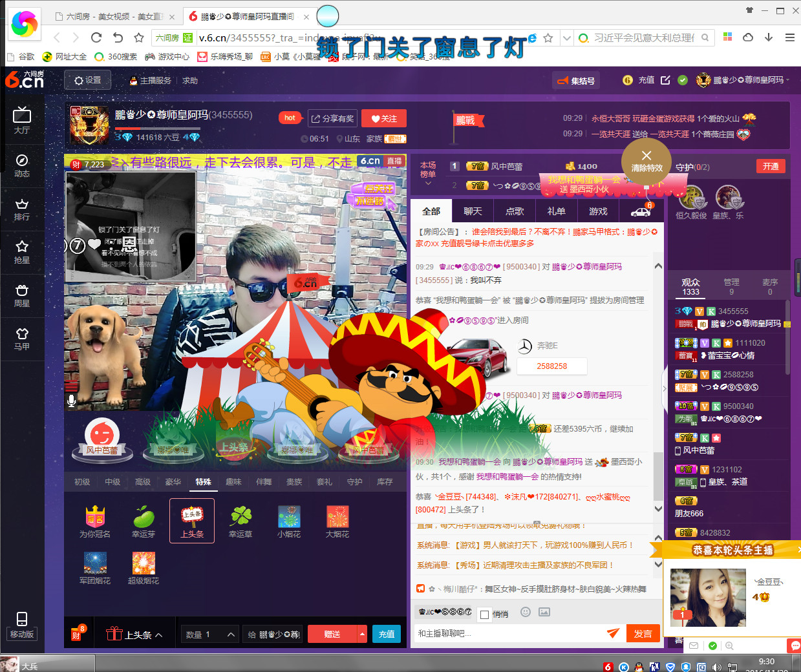Select the 小烟花 fireworks gift
Viewport: 801px width, 672px height.
289,521
